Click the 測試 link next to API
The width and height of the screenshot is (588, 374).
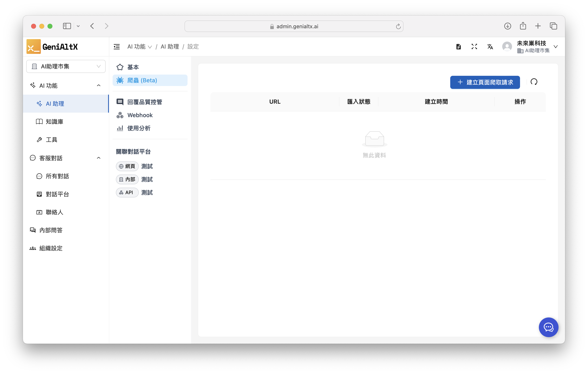click(x=147, y=193)
